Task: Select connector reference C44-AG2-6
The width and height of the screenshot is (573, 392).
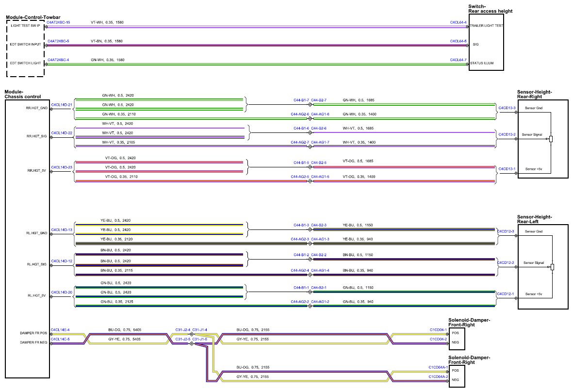Action: click(300, 114)
